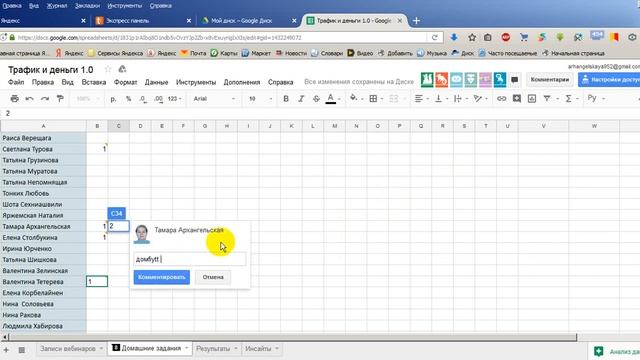Click the Комментарии button
The image size is (640, 360).
coord(550,80)
